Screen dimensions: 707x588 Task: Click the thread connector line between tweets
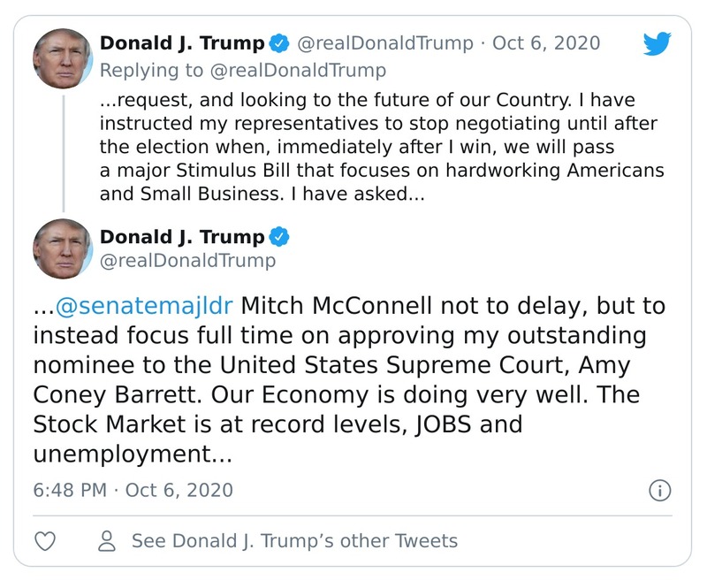(64, 150)
